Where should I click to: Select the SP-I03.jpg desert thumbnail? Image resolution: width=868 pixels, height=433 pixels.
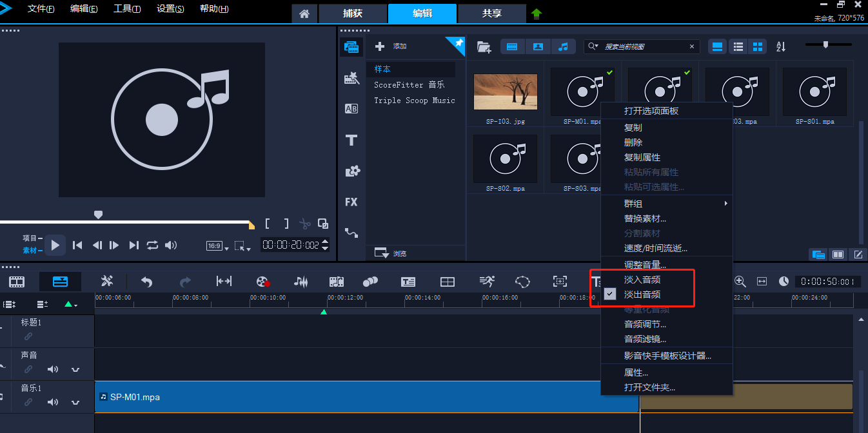click(x=505, y=91)
